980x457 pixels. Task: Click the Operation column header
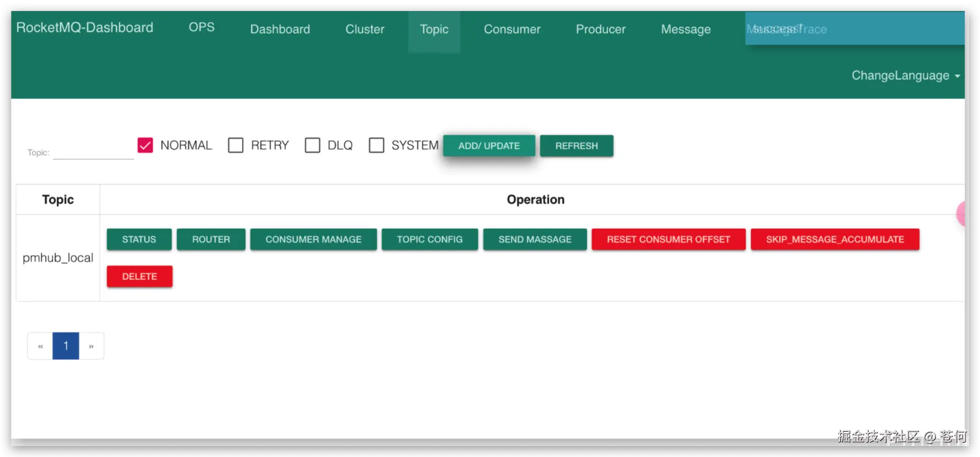click(536, 200)
